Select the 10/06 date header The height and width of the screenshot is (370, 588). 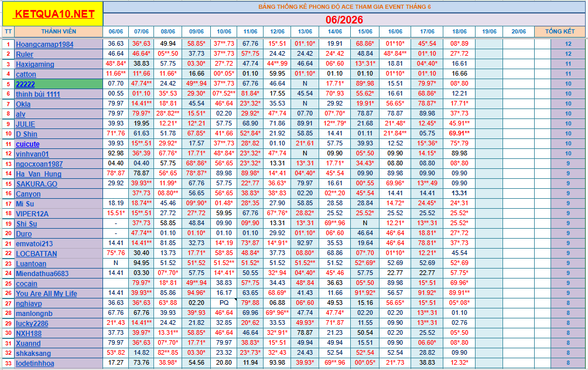click(x=224, y=32)
